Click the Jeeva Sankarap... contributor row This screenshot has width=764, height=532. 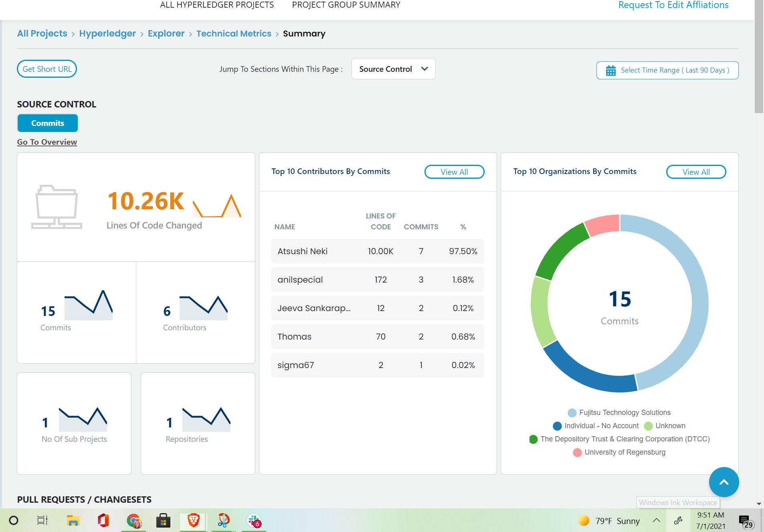tap(377, 308)
